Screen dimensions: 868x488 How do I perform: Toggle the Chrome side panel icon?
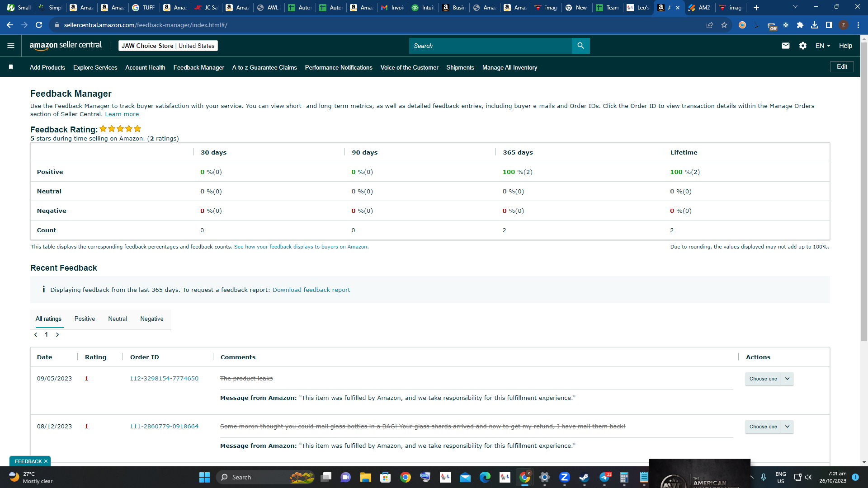tap(829, 25)
